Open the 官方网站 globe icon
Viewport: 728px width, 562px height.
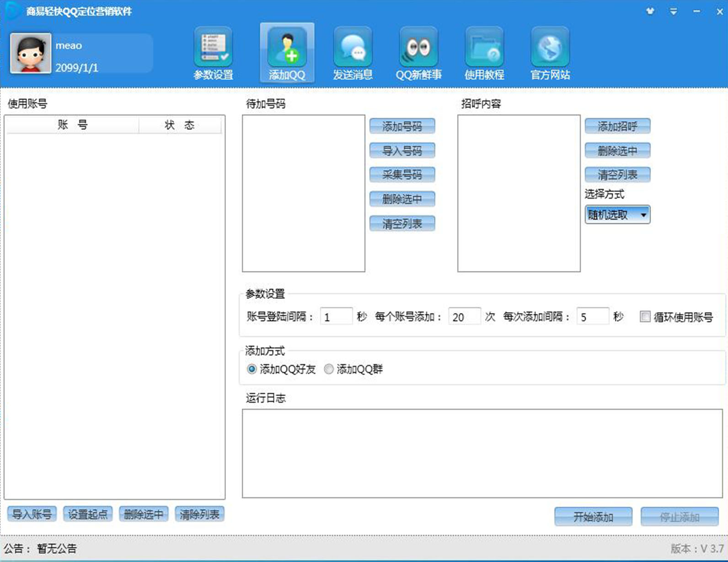pyautogui.click(x=550, y=53)
